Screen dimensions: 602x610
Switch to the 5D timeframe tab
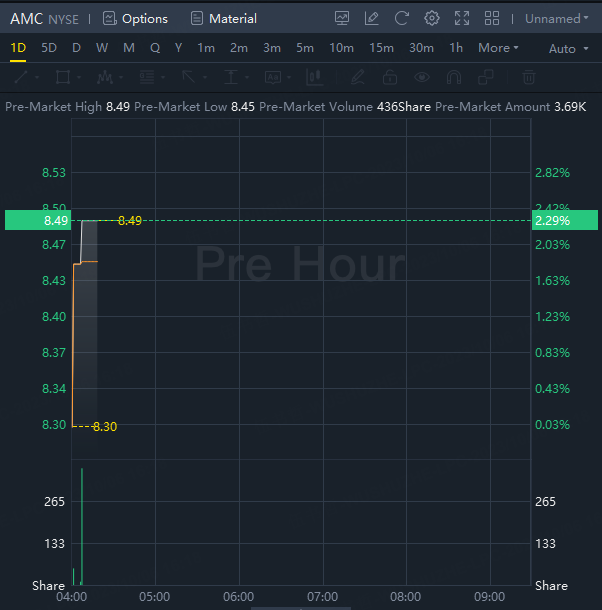[49, 48]
